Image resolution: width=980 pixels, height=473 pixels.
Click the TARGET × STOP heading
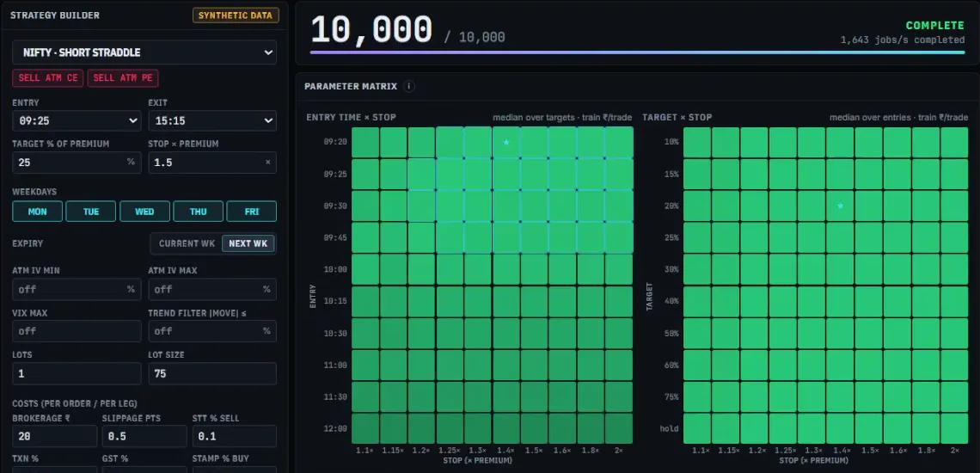677,117
